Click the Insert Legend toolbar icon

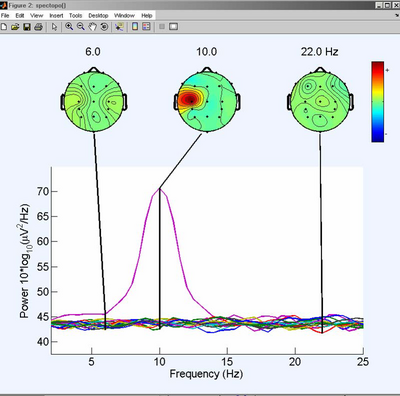point(146,27)
